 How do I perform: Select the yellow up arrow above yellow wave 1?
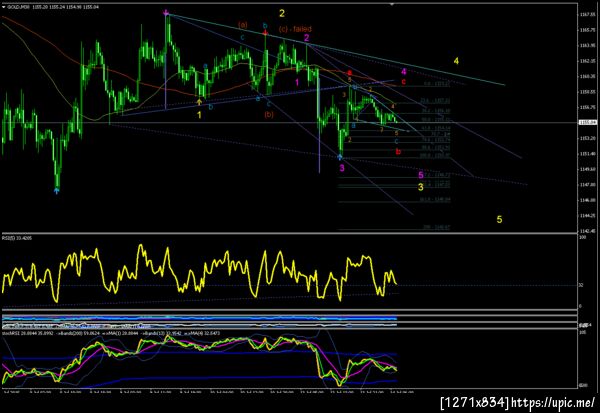click(x=199, y=102)
